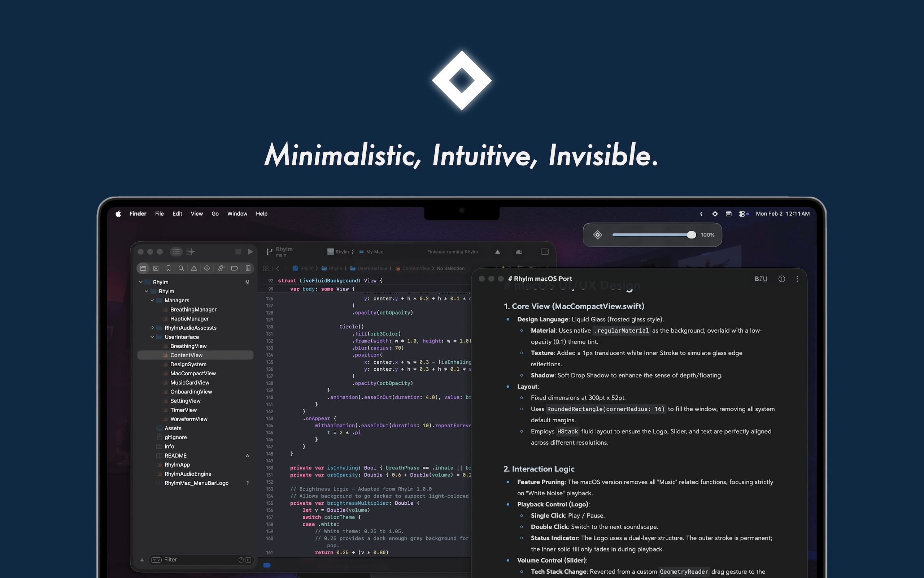Toggle Xcode navigator sidebar list button
The image size is (924, 578).
coord(176,251)
